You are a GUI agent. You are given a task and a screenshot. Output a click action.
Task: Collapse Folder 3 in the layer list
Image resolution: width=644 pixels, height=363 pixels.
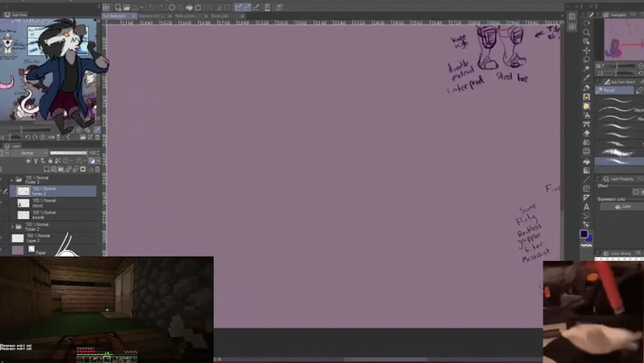pyautogui.click(x=12, y=180)
